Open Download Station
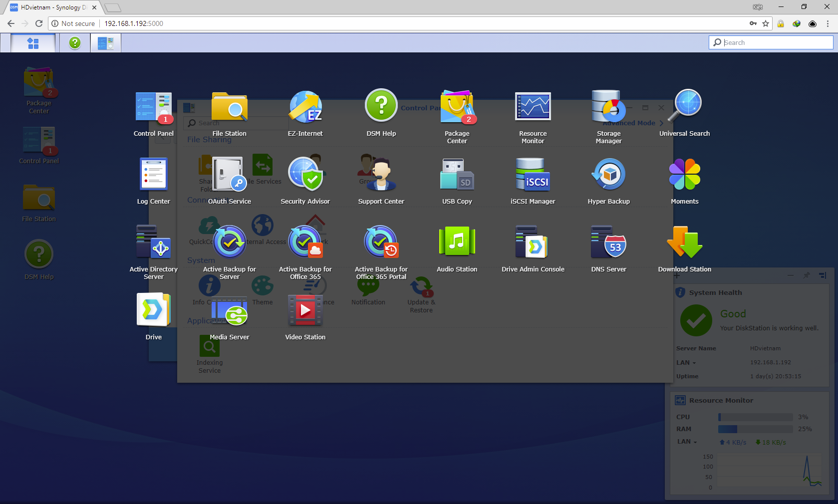The image size is (838, 504). click(685, 249)
